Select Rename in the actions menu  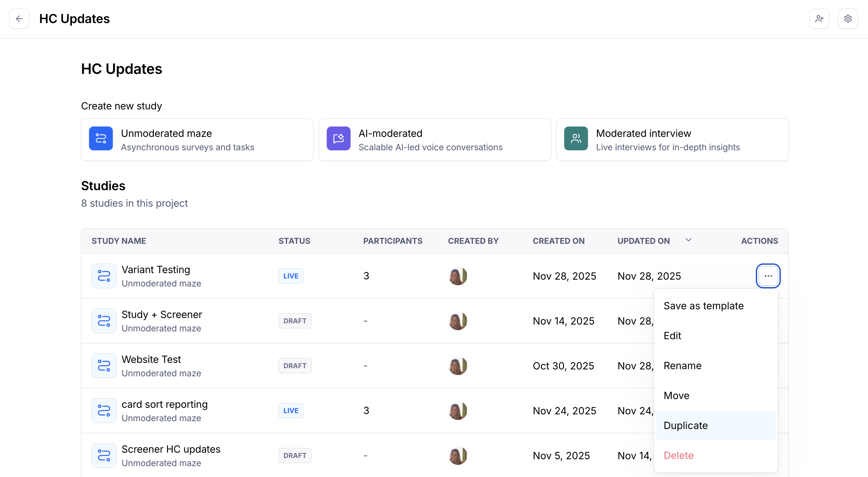coord(682,365)
